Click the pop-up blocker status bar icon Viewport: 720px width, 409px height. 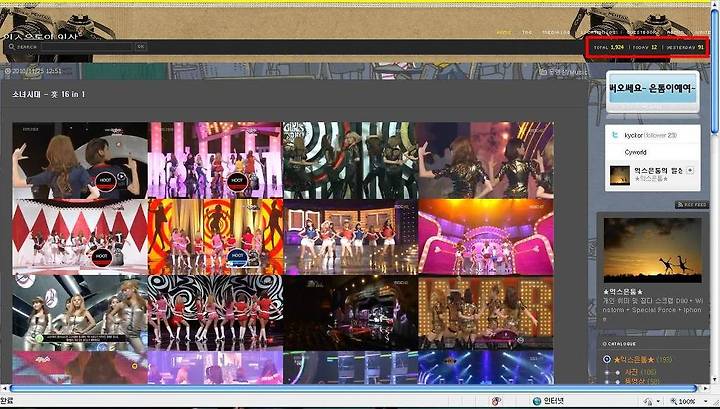coord(496,402)
